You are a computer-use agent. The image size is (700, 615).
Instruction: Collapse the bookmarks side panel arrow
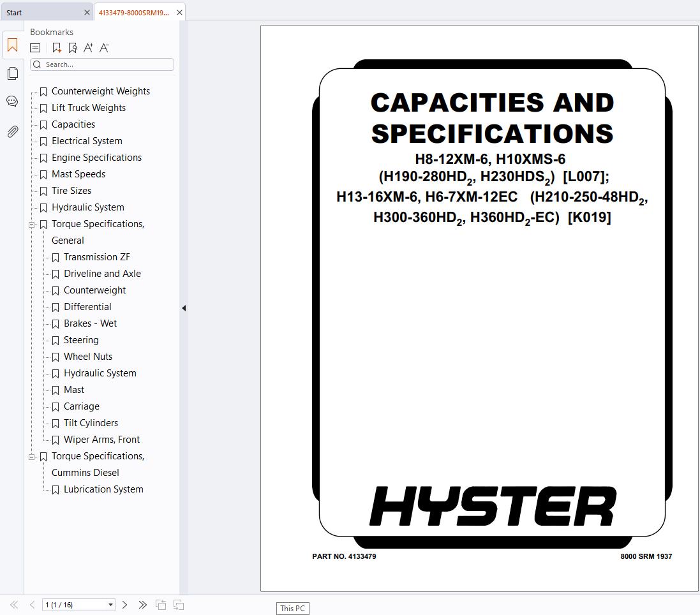click(x=184, y=308)
